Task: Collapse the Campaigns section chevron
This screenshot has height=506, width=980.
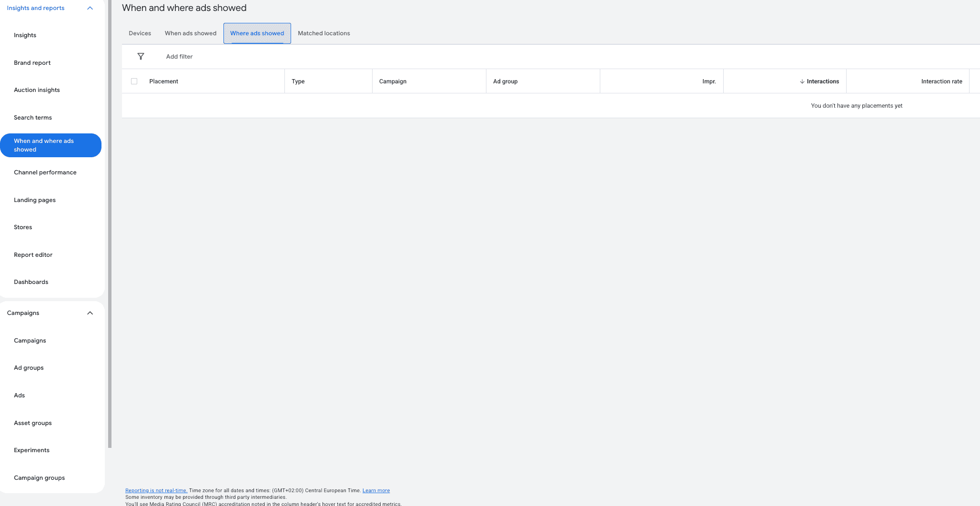Action: (90, 313)
